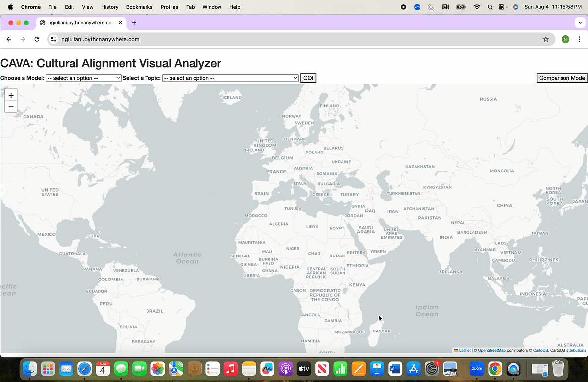The height and width of the screenshot is (382, 588).
Task: Zoom out the map with minus button
Action: [x=11, y=107]
